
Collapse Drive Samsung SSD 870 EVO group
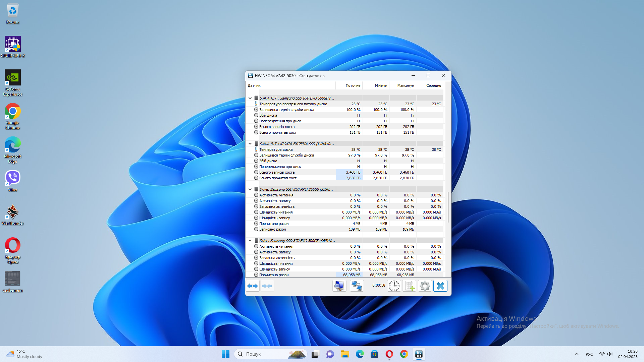click(250, 241)
